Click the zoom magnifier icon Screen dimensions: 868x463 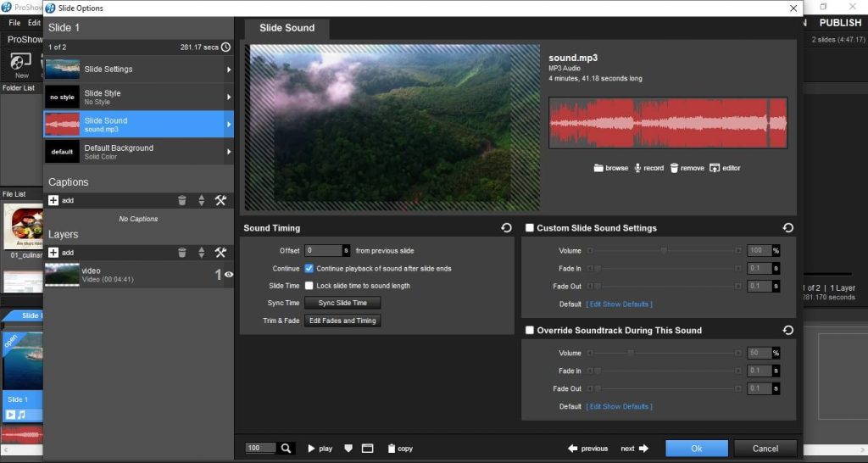pyautogui.click(x=287, y=448)
